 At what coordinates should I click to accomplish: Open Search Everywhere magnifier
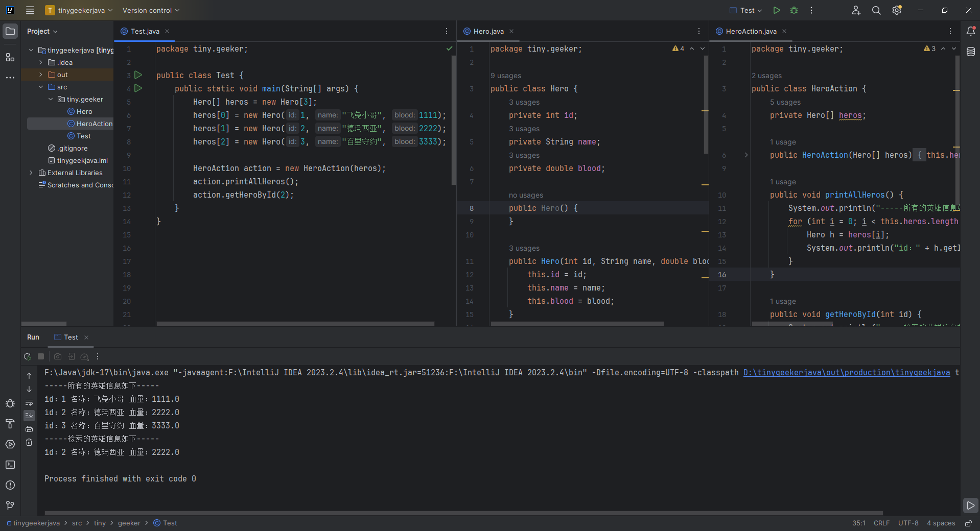pyautogui.click(x=876, y=10)
